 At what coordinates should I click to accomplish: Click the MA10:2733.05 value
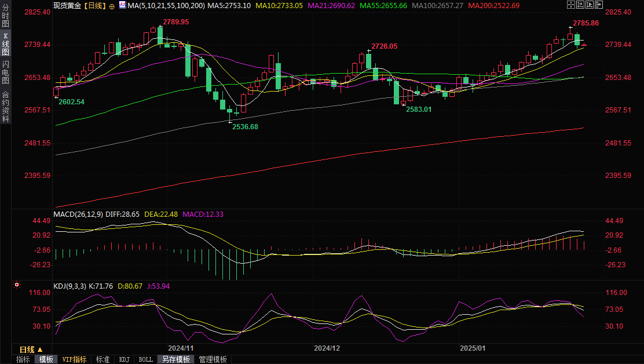point(279,6)
